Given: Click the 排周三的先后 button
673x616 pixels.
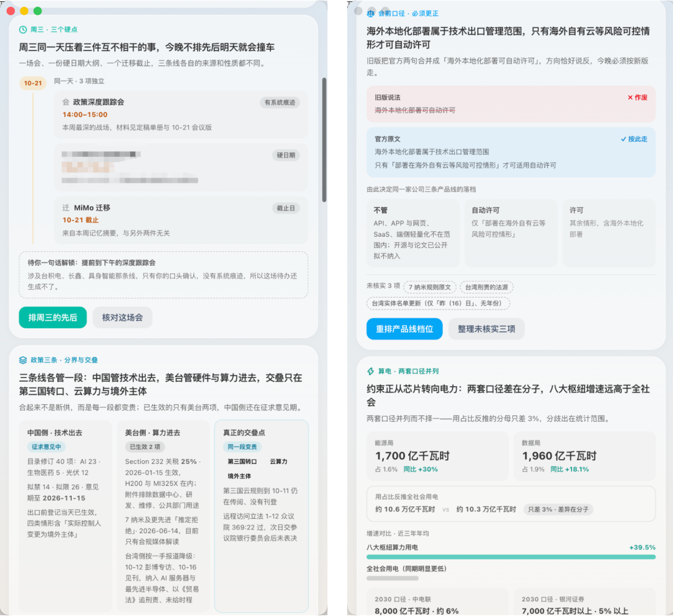Looking at the screenshot, I should point(53,318).
